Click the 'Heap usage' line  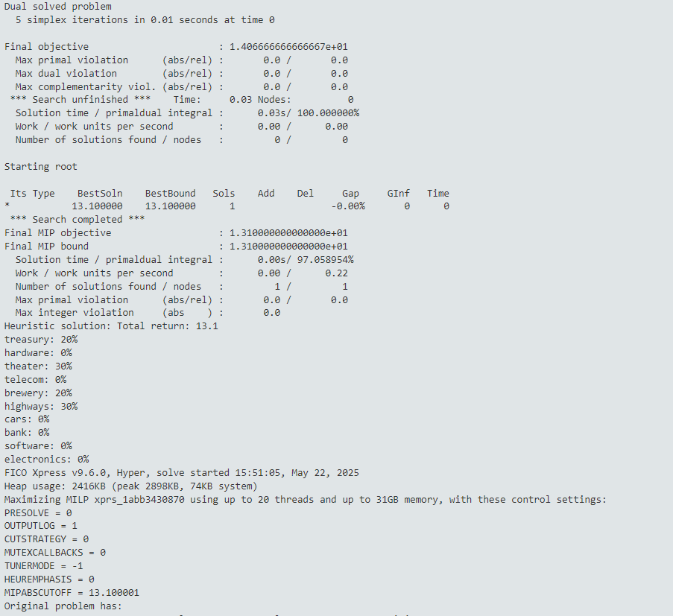130,486
